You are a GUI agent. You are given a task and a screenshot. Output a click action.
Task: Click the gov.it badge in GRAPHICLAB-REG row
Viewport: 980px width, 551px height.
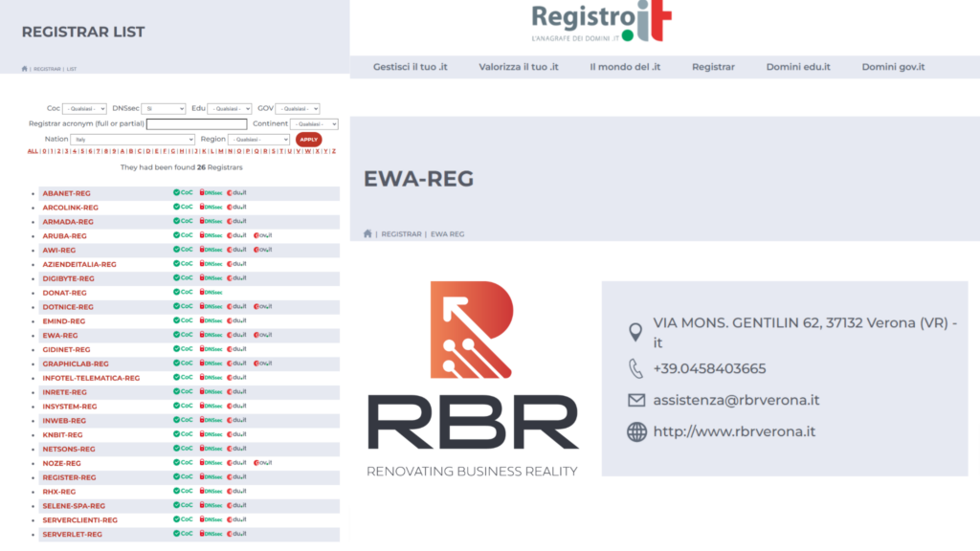263,363
